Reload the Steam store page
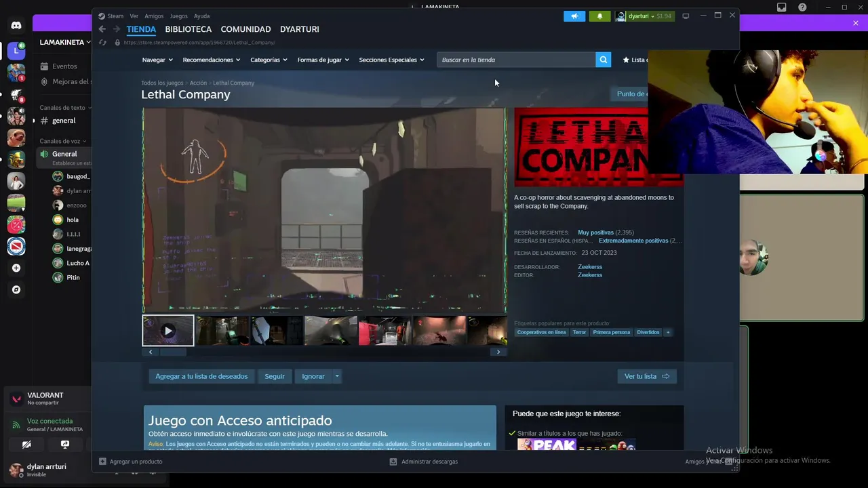The width and height of the screenshot is (868, 488). pos(102,42)
